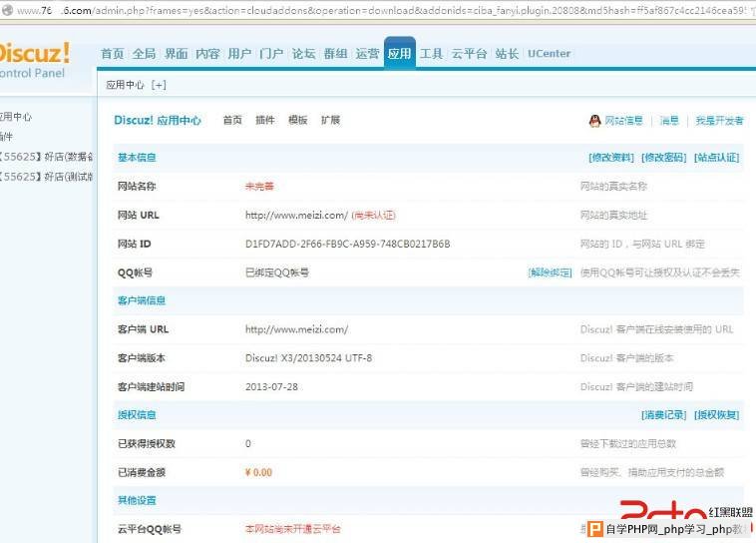Click the ¥ 0.00 consumed amount
The width and height of the screenshot is (756, 543).
(x=258, y=472)
